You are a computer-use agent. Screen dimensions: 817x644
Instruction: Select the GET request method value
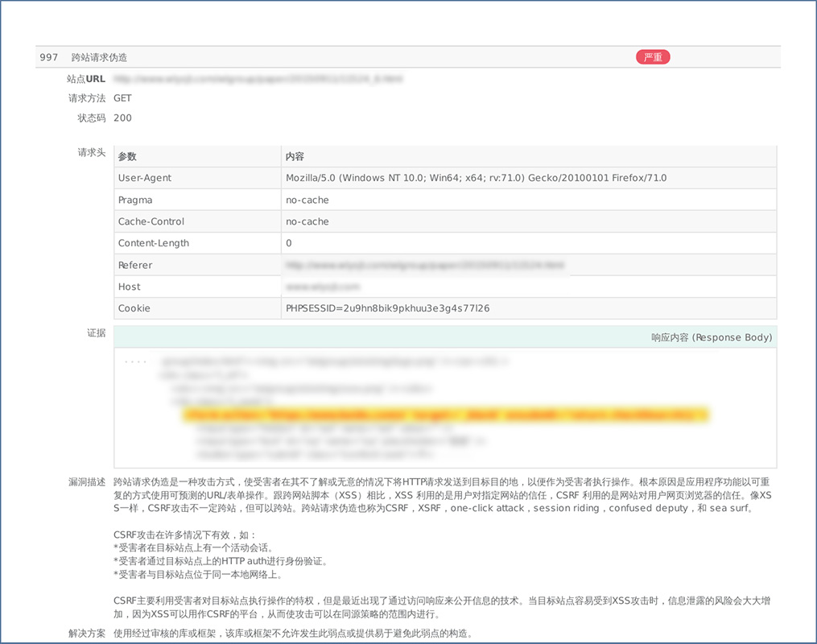[122, 98]
